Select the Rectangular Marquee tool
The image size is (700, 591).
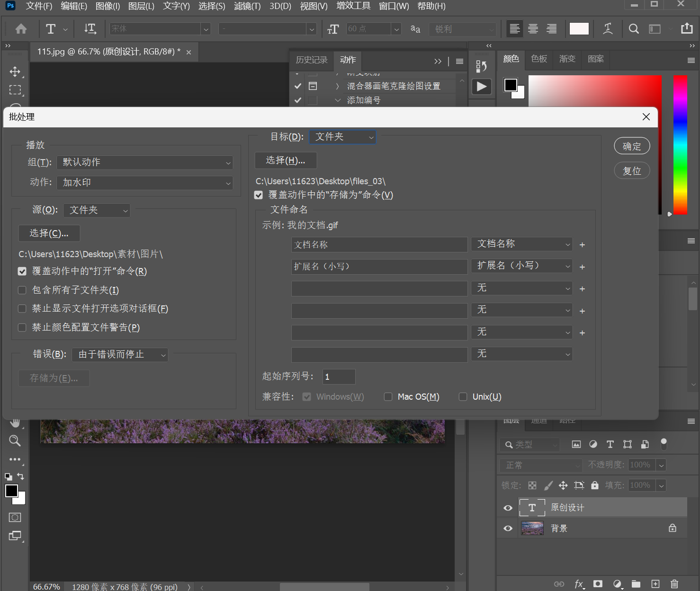click(15, 90)
